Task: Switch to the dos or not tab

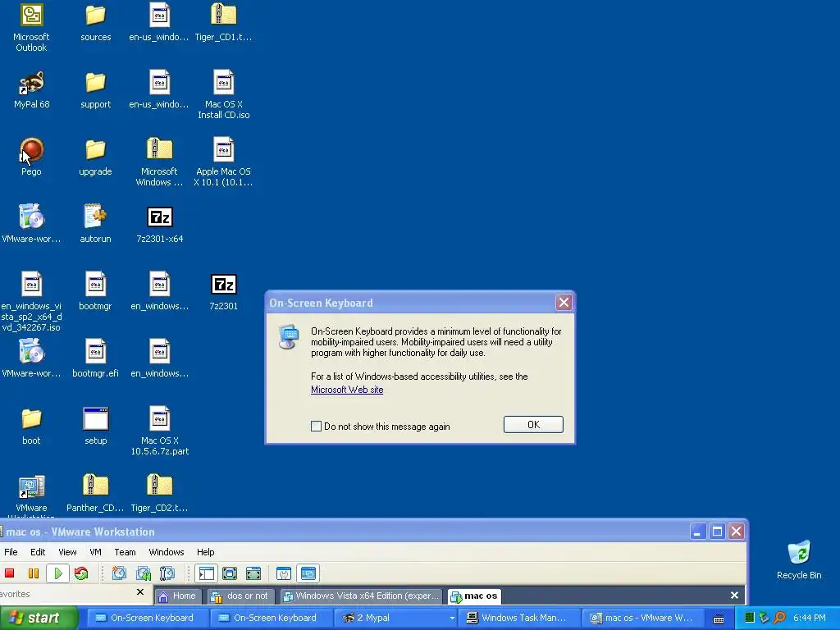Action: [x=240, y=596]
